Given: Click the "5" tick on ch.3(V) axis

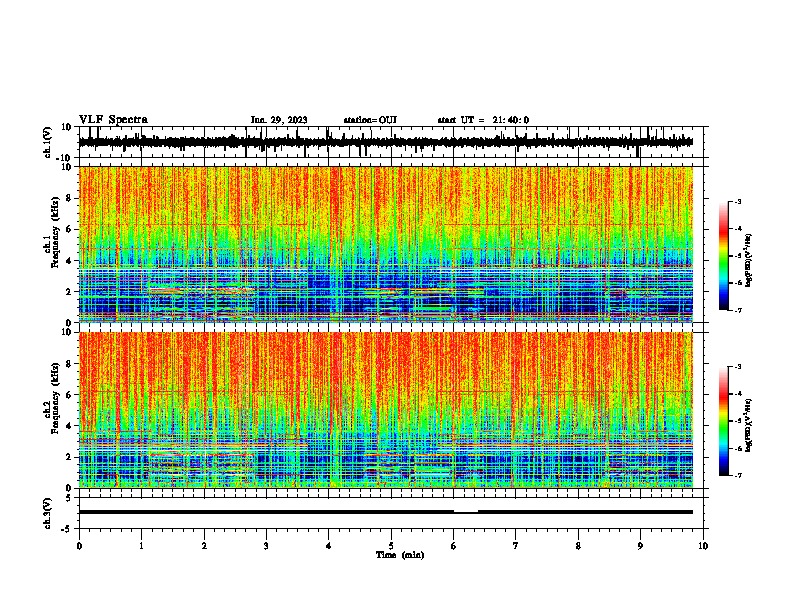Looking at the screenshot, I should click(69, 498).
